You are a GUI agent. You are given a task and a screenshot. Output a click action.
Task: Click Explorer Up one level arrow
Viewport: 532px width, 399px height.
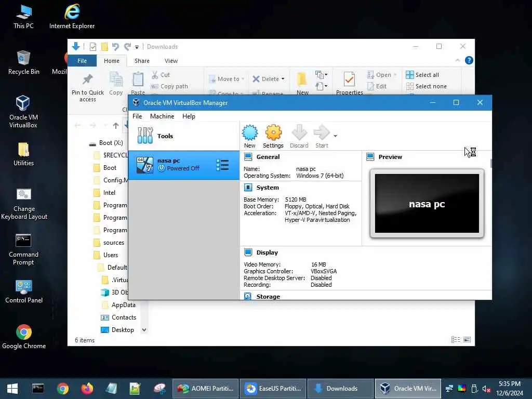point(116,126)
